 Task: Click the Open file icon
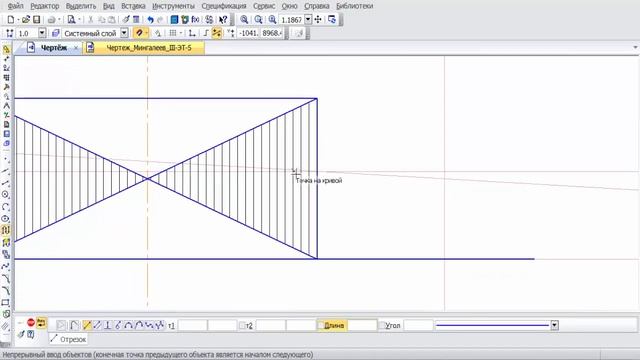coord(26,19)
